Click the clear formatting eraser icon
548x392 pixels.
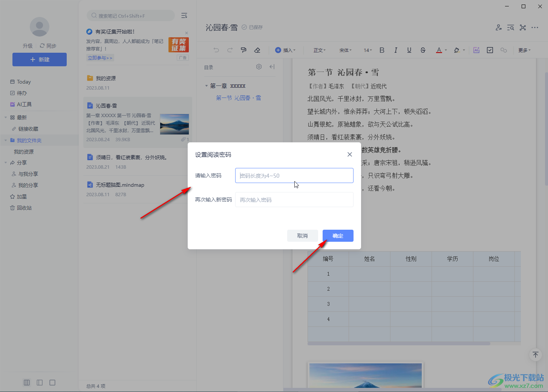point(257,50)
